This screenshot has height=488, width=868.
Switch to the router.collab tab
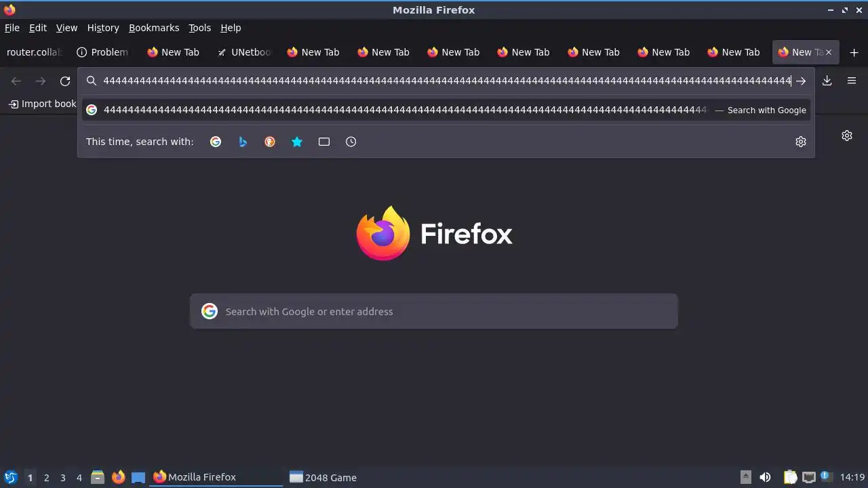click(34, 52)
